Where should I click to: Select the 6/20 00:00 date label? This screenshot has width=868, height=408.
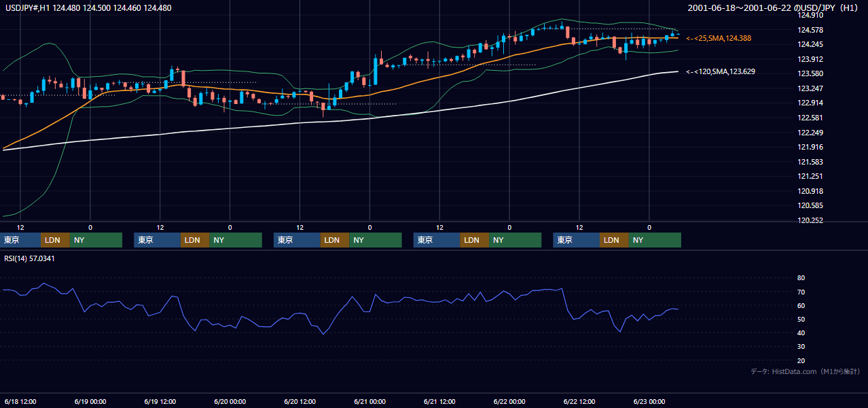tap(230, 402)
